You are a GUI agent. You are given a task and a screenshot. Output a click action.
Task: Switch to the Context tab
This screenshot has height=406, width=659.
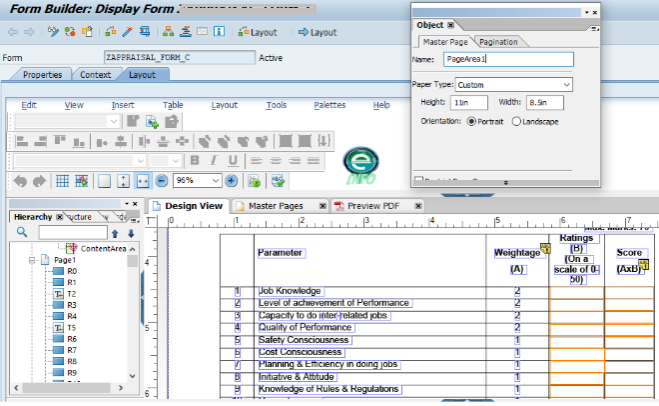[95, 75]
